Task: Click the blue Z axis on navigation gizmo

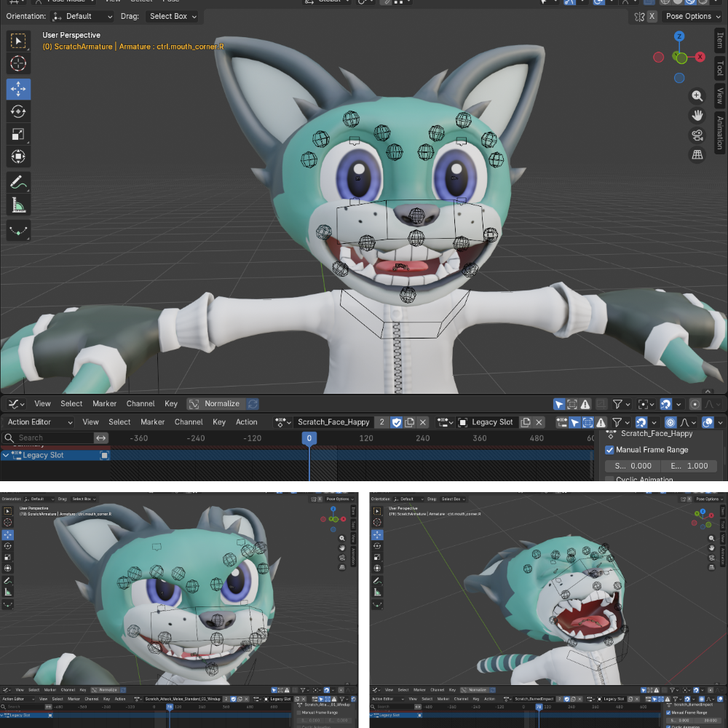Action: [679, 36]
